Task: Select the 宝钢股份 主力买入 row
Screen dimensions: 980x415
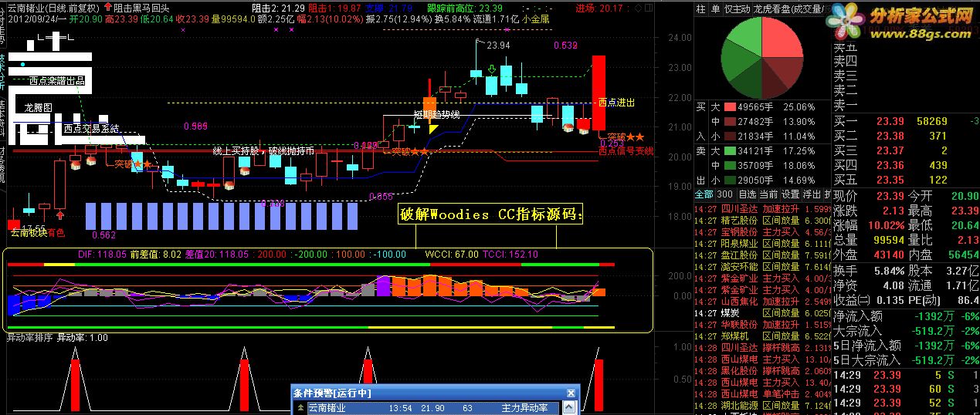Action: point(763,231)
